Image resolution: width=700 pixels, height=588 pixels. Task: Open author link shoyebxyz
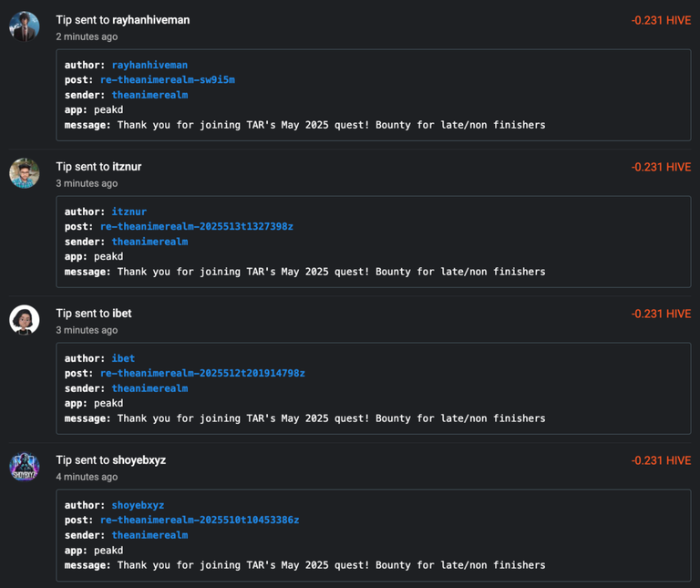pyautogui.click(x=138, y=505)
